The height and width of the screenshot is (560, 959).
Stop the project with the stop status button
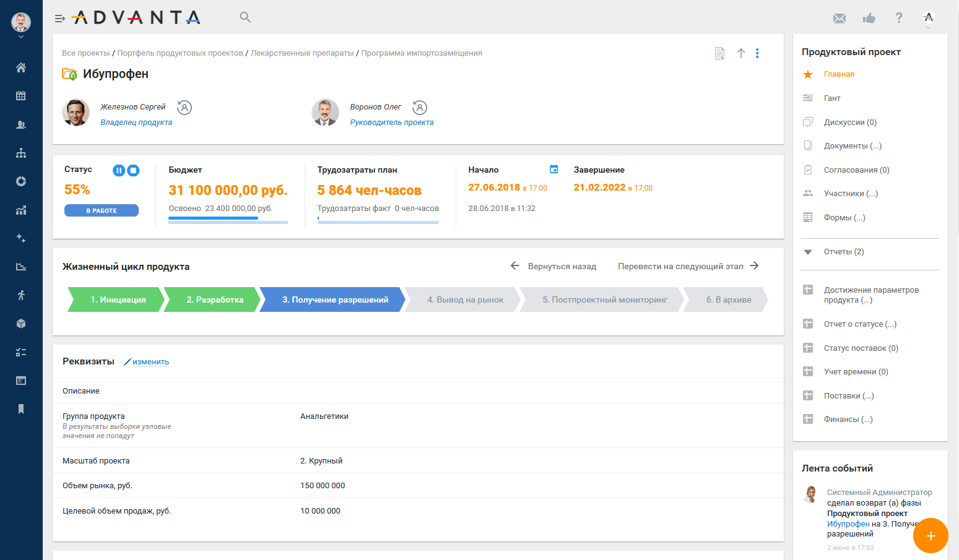coord(133,170)
